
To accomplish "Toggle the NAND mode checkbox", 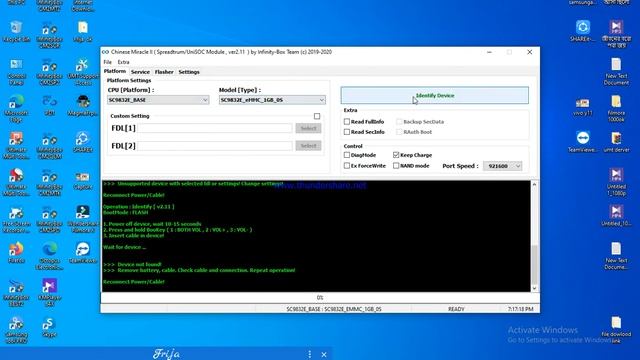I will [396, 166].
